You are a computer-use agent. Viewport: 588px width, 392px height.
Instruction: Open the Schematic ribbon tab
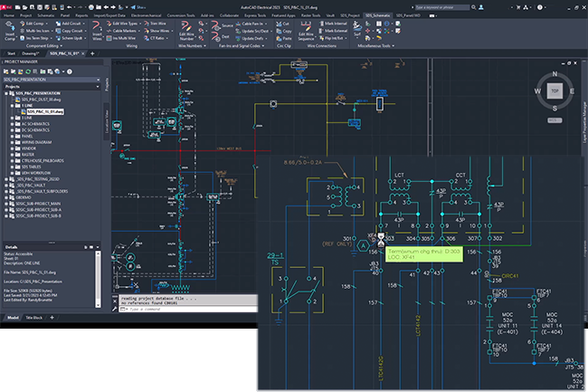[x=45, y=15]
